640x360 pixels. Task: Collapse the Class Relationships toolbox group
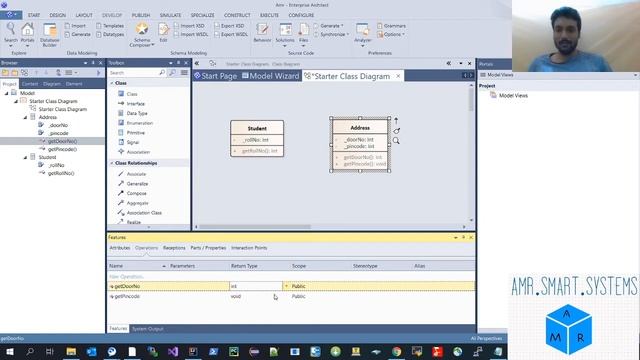(x=112, y=163)
